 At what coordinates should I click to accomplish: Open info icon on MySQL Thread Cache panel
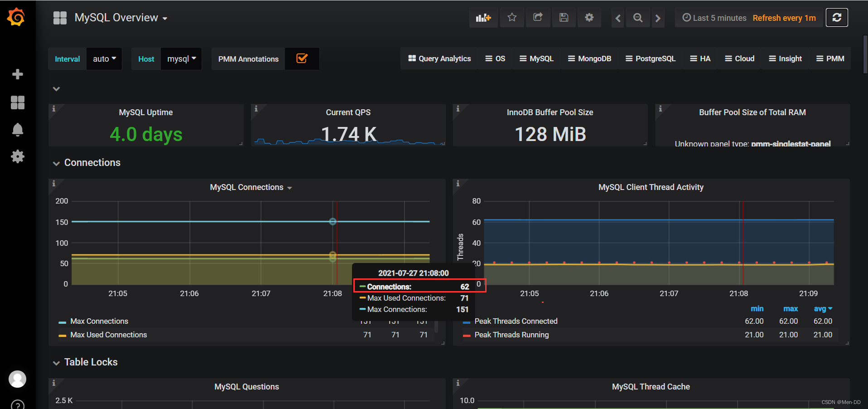[458, 383]
